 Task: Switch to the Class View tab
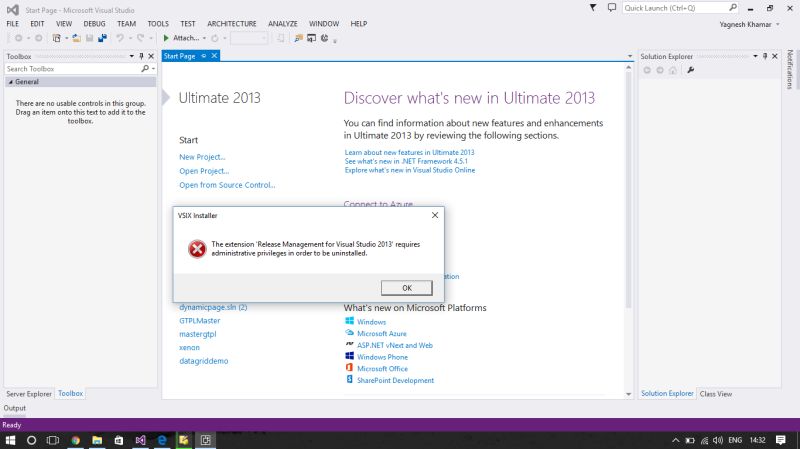point(715,394)
